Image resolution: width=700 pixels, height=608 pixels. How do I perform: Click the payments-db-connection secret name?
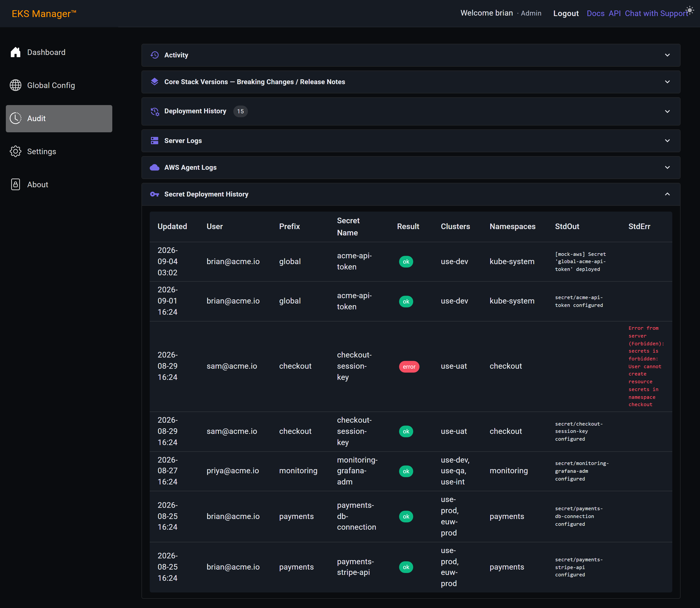[x=357, y=516]
